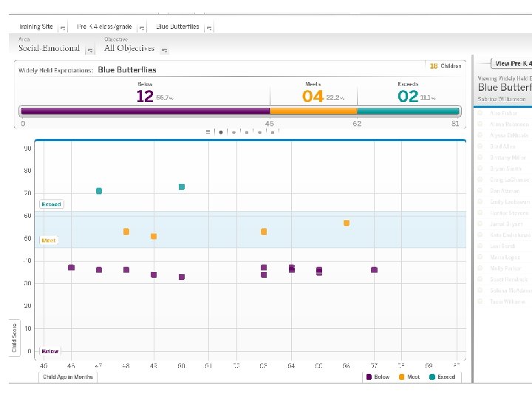Select the teal Exceed point at age 47
Image resolution: width=532 pixels, height=399 pixels.
pyautogui.click(x=99, y=191)
